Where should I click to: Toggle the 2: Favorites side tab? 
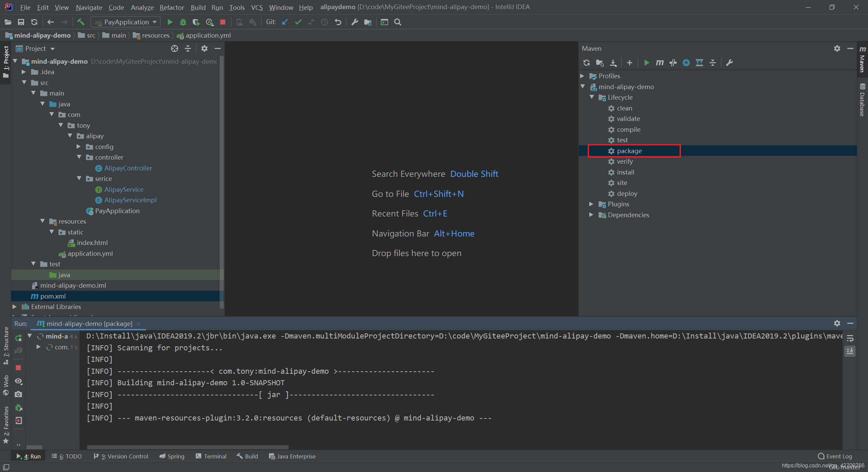[6, 425]
